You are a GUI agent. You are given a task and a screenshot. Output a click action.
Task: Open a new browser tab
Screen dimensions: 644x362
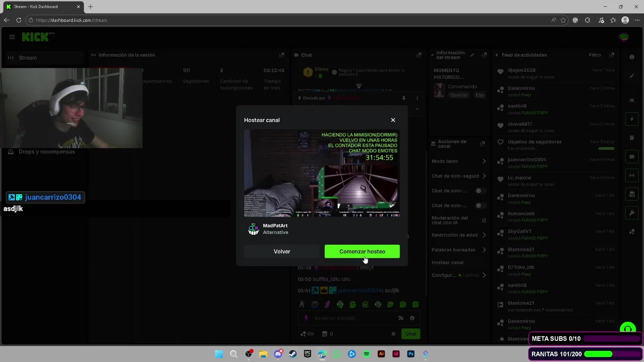(91, 7)
